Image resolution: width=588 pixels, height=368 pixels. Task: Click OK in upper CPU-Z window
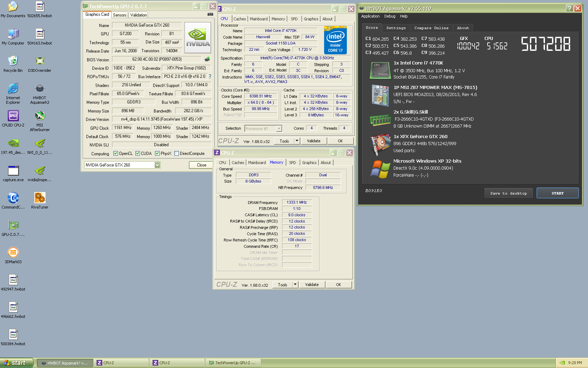point(340,141)
